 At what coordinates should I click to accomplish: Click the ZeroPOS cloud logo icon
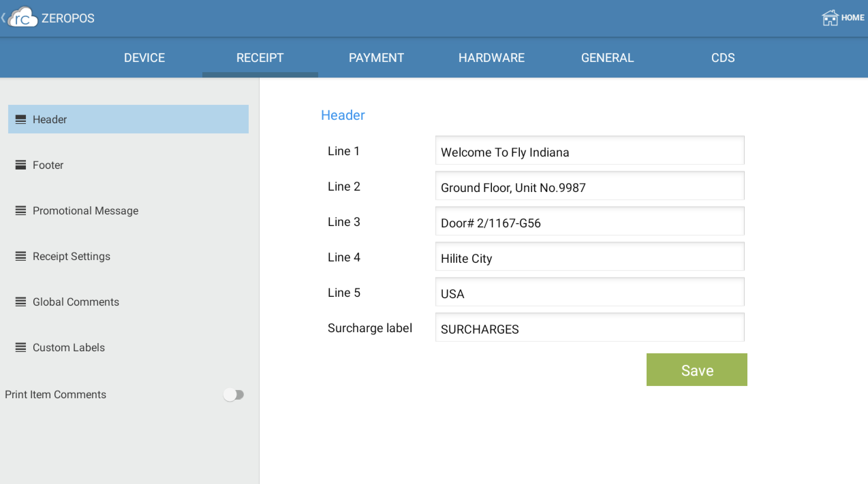coord(22,17)
